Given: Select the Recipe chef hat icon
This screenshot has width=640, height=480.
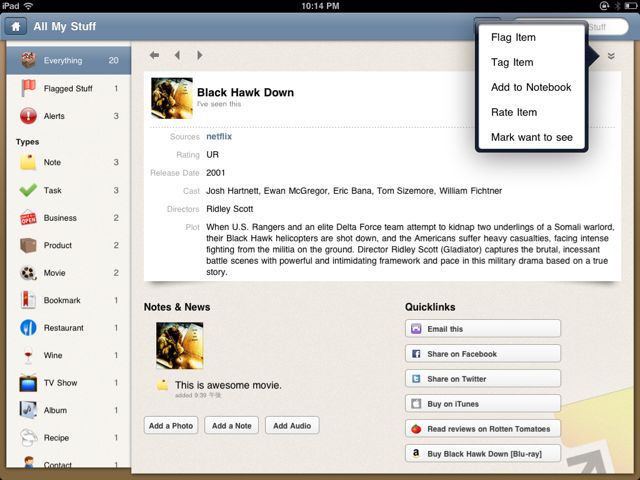Looking at the screenshot, I should [x=28, y=438].
